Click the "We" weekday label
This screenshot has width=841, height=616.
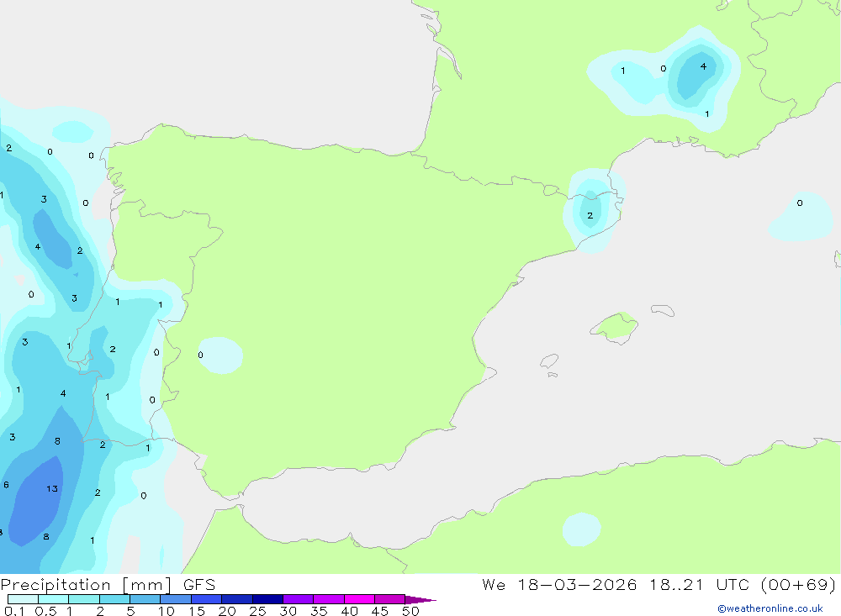tap(494, 584)
